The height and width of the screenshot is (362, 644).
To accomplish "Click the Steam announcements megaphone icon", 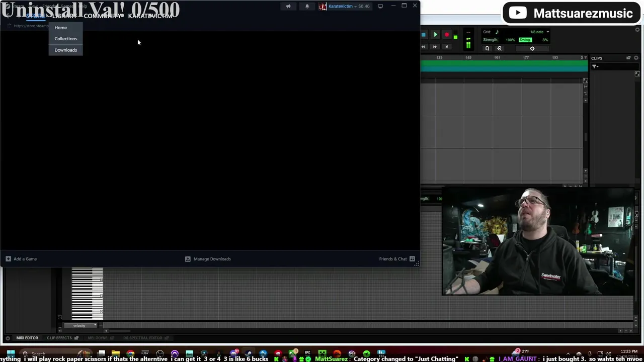I will pos(288,7).
